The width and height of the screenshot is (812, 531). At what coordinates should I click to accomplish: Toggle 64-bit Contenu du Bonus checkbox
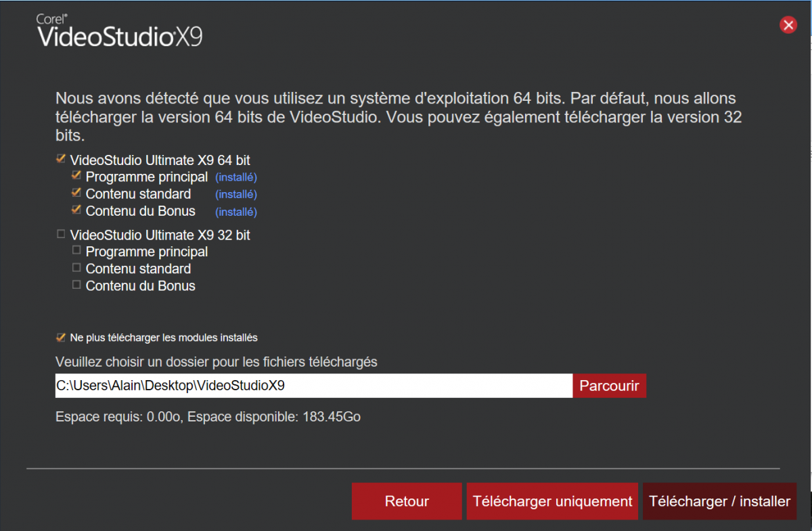[76, 210]
